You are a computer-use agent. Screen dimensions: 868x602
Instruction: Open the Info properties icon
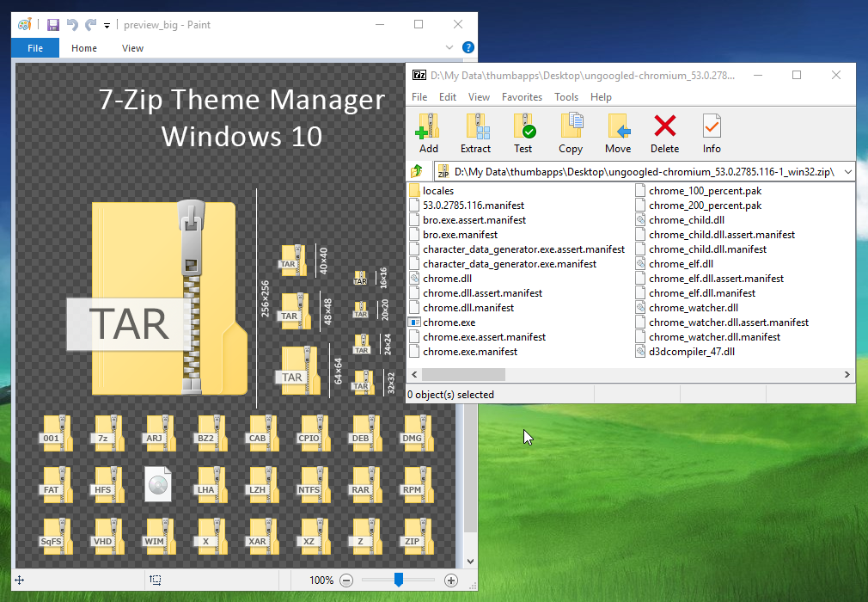pyautogui.click(x=712, y=132)
